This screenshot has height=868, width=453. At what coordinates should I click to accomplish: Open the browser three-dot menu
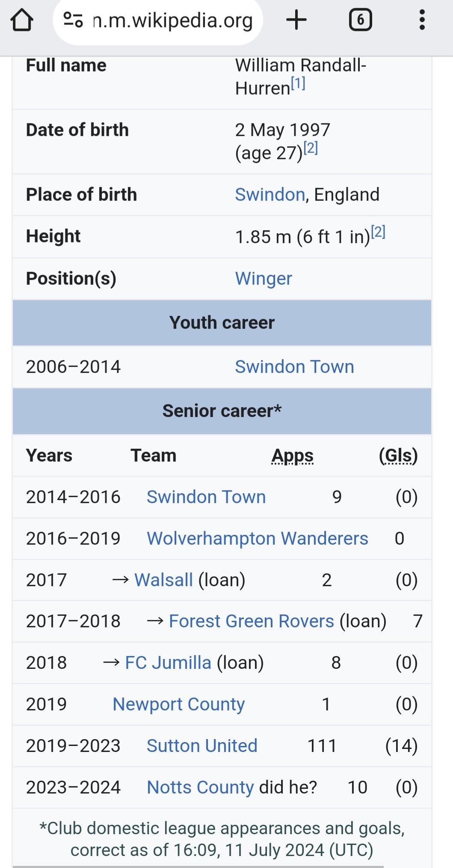(422, 20)
